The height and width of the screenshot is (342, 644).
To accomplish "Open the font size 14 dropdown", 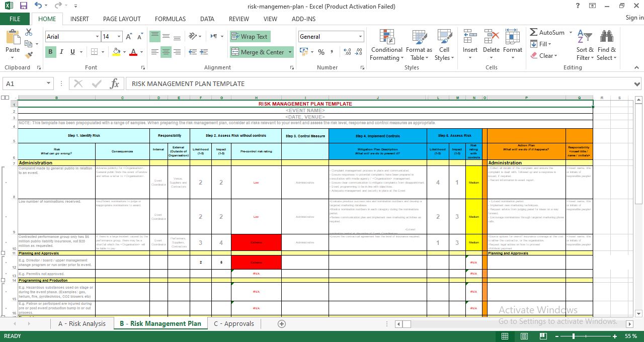I will [x=119, y=36].
